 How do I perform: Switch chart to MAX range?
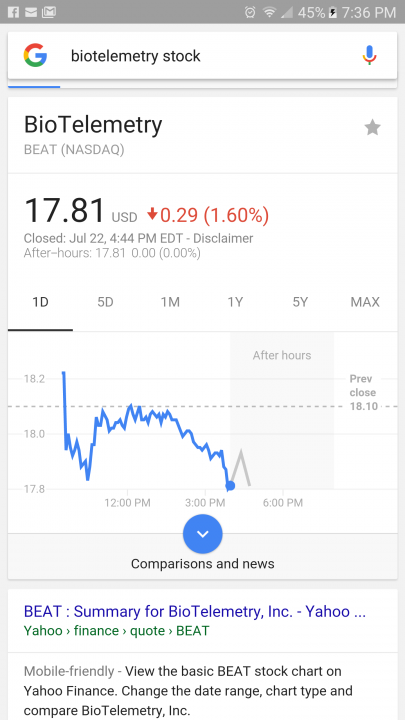tap(365, 302)
